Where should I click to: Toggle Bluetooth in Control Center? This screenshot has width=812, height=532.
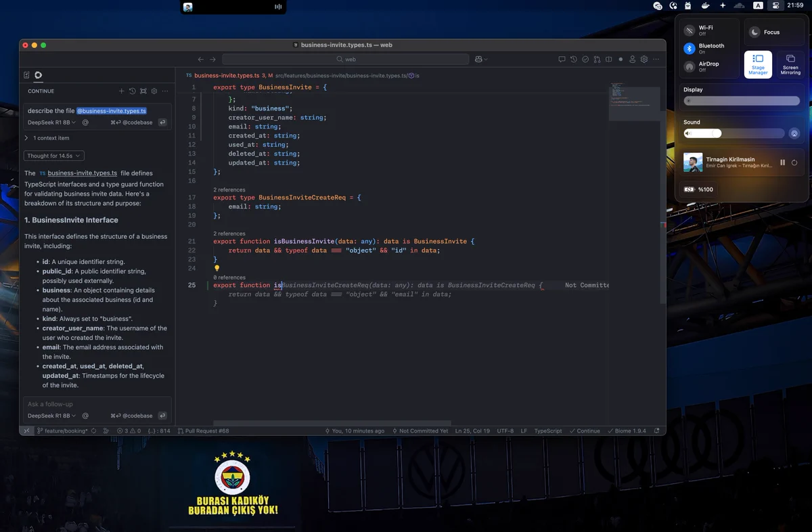pos(690,49)
